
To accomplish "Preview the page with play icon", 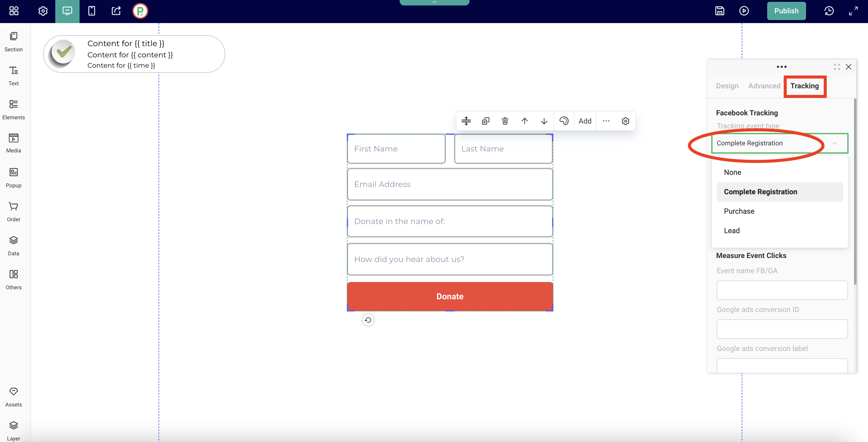I will point(744,11).
